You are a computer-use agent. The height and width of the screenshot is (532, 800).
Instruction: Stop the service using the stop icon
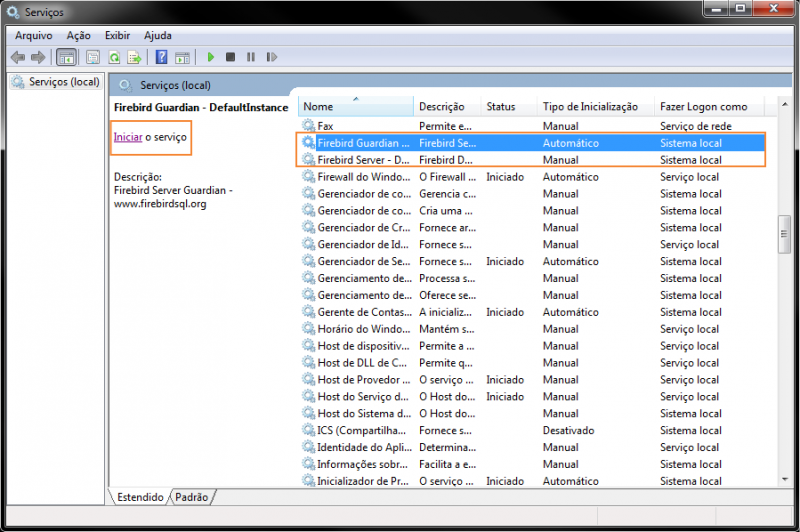pyautogui.click(x=231, y=57)
